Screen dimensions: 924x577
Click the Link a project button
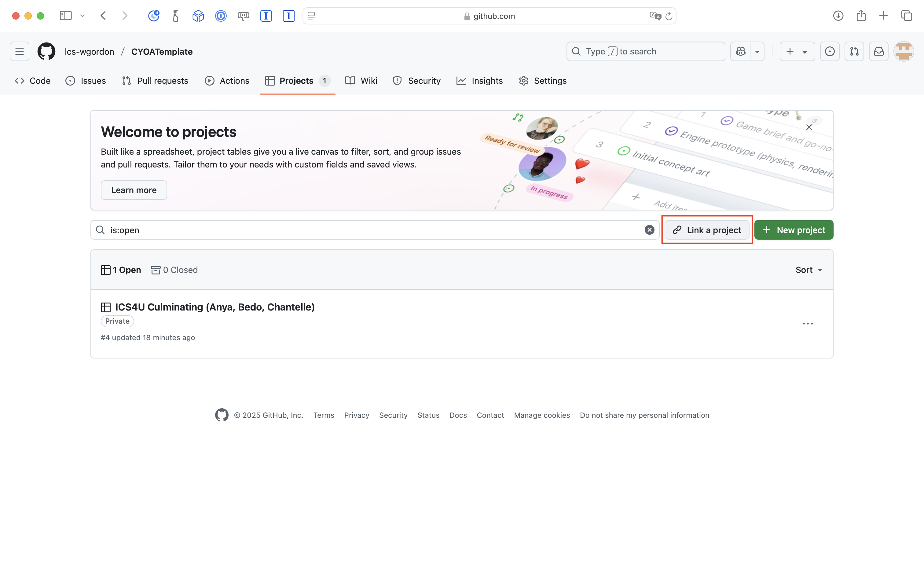(x=707, y=230)
